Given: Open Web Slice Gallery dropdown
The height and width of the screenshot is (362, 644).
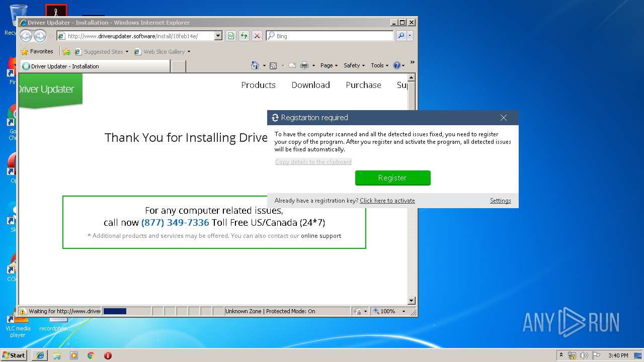Looking at the screenshot, I should coord(163,51).
